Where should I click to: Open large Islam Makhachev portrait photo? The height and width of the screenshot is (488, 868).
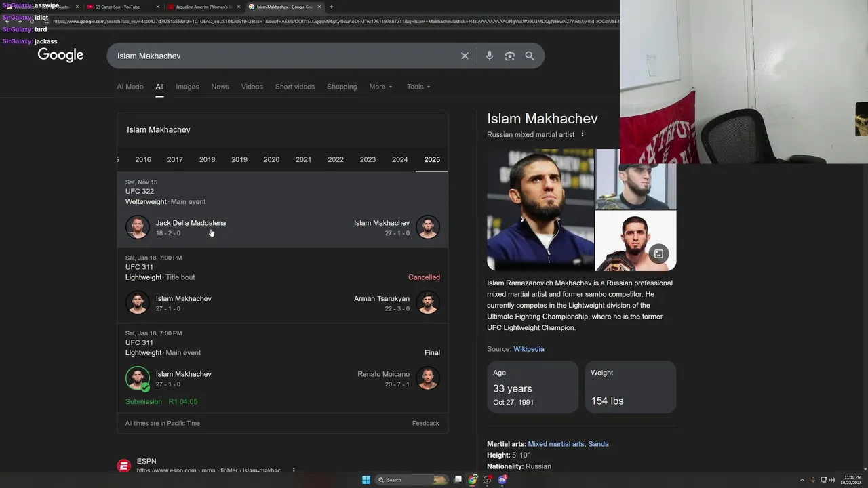pos(540,210)
